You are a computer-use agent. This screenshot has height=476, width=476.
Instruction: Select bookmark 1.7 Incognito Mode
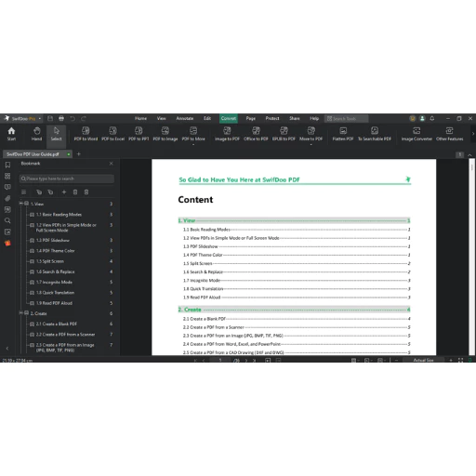coord(54,282)
